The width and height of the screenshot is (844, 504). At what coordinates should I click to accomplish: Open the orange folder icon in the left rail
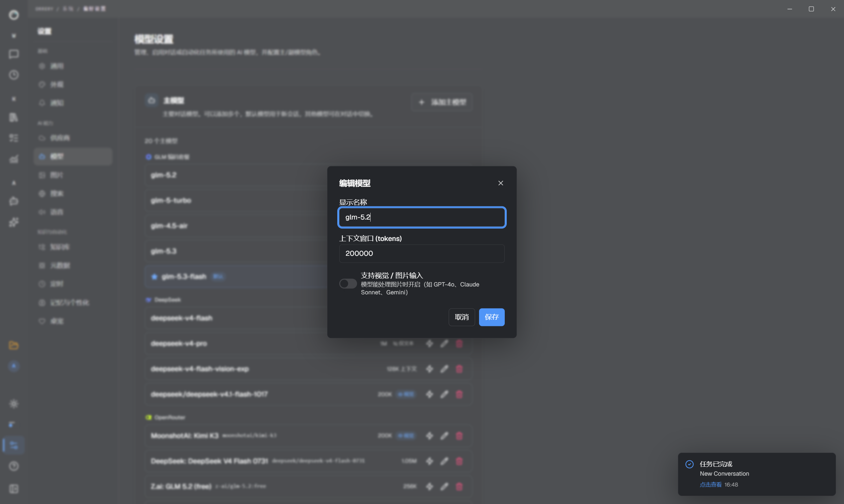14,345
